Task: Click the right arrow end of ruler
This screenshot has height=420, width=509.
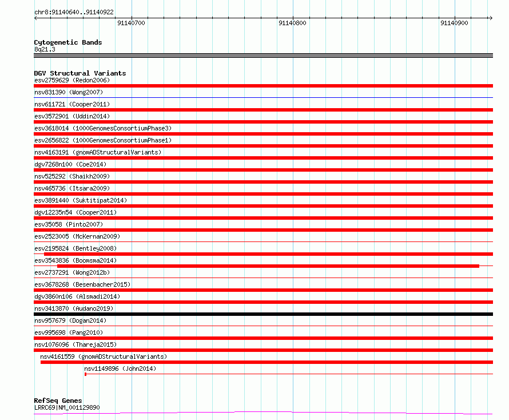Action: click(x=491, y=18)
